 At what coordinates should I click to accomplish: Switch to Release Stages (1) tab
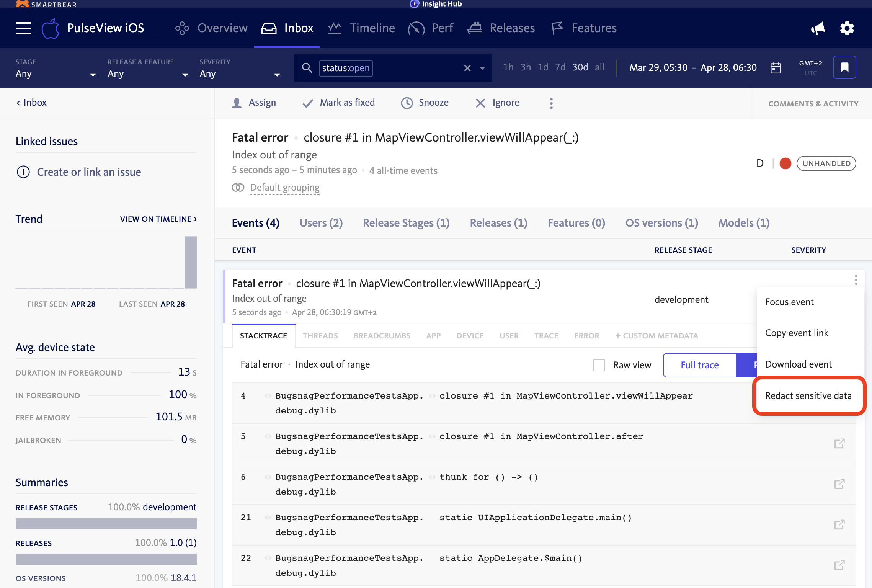pyautogui.click(x=406, y=223)
